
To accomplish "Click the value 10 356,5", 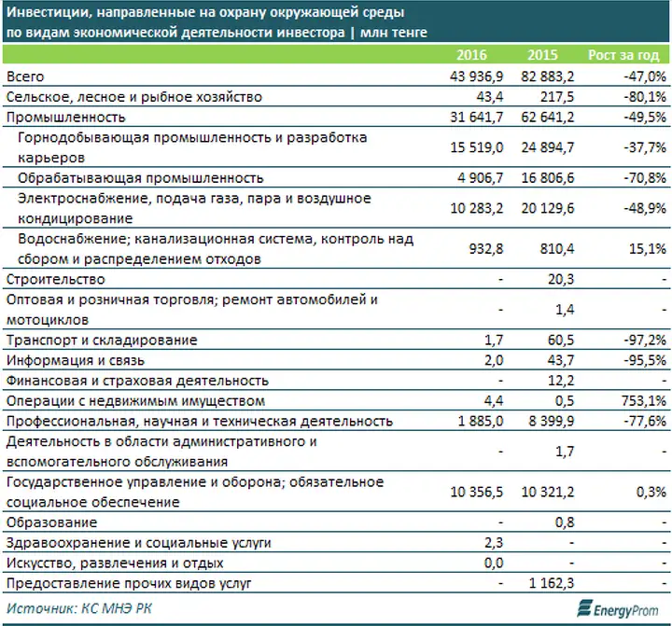I will 477,492.
